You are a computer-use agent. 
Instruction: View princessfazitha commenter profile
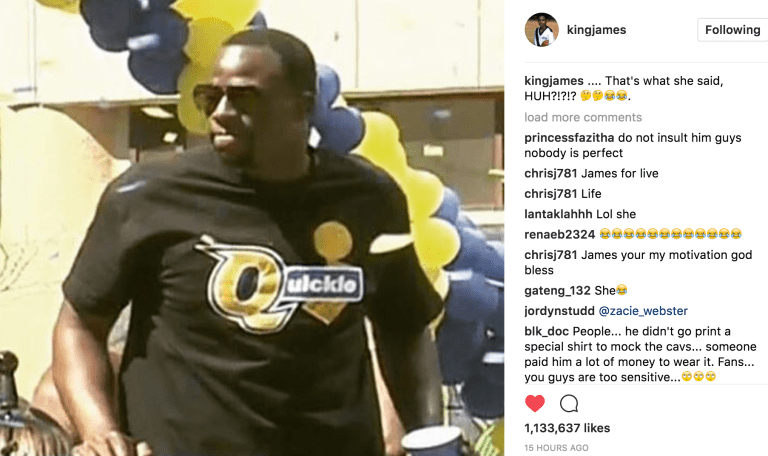point(569,138)
